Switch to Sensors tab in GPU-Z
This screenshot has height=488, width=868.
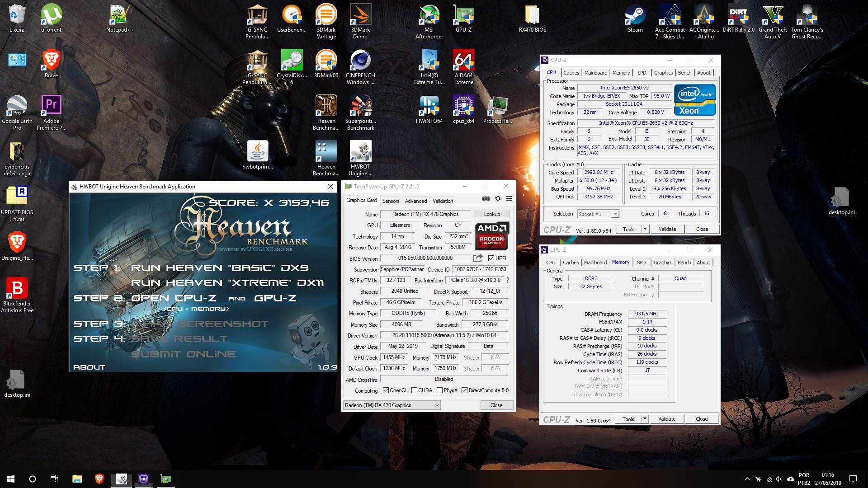click(x=391, y=201)
